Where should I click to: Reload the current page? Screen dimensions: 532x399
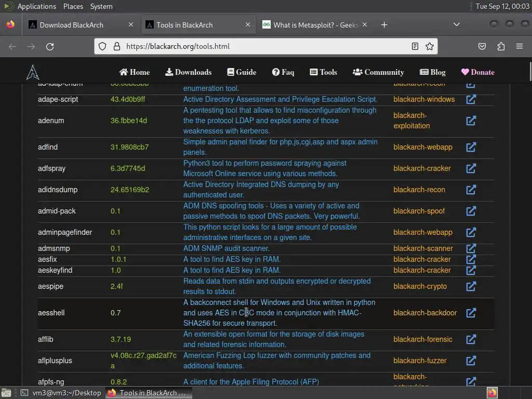(50, 46)
